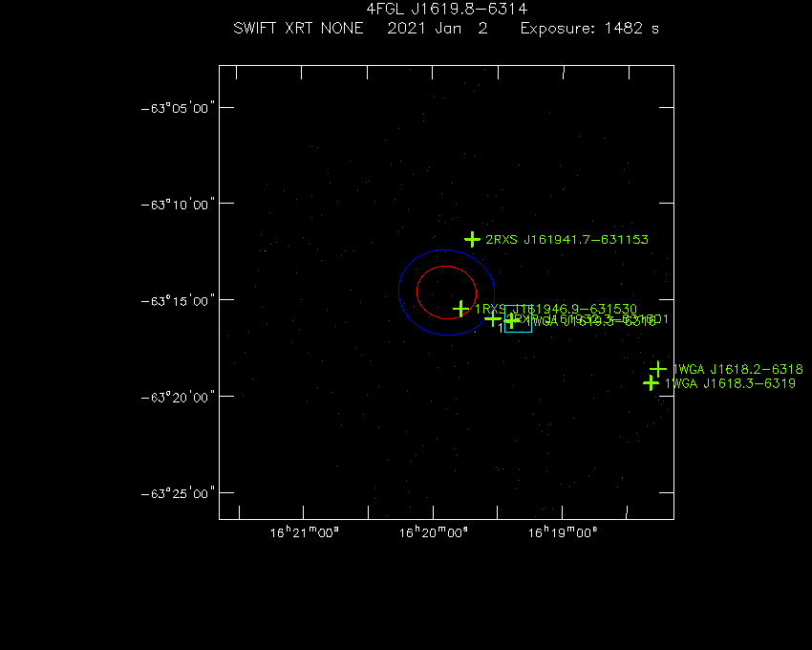Click the -63°15'00" declination axis label

[x=178, y=301]
